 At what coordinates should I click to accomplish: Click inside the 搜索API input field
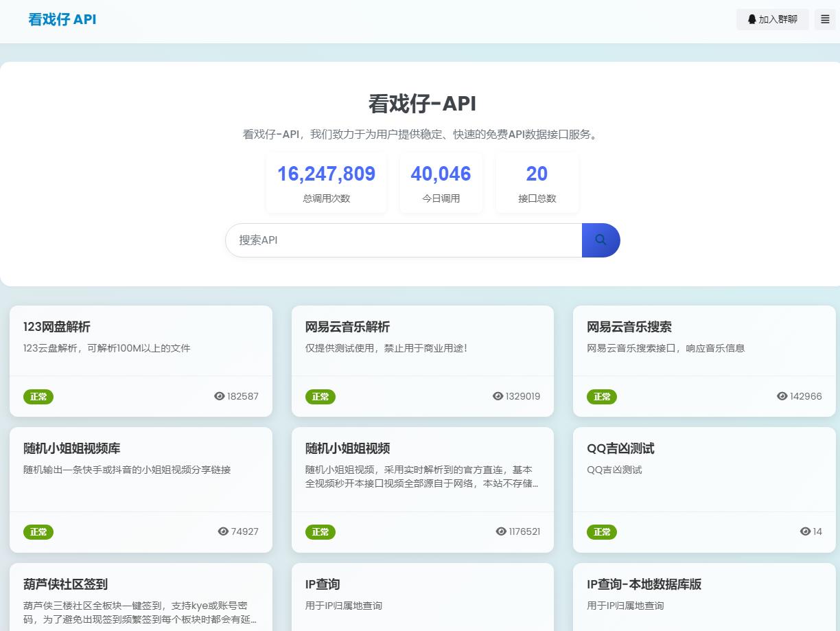(404, 240)
